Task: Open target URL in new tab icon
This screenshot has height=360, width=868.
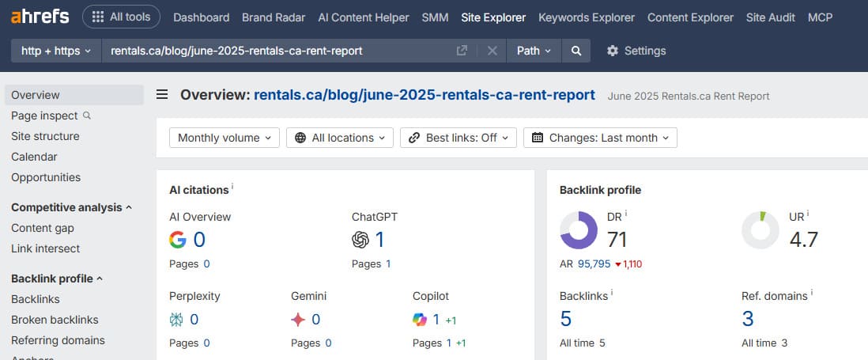Action: pos(462,51)
